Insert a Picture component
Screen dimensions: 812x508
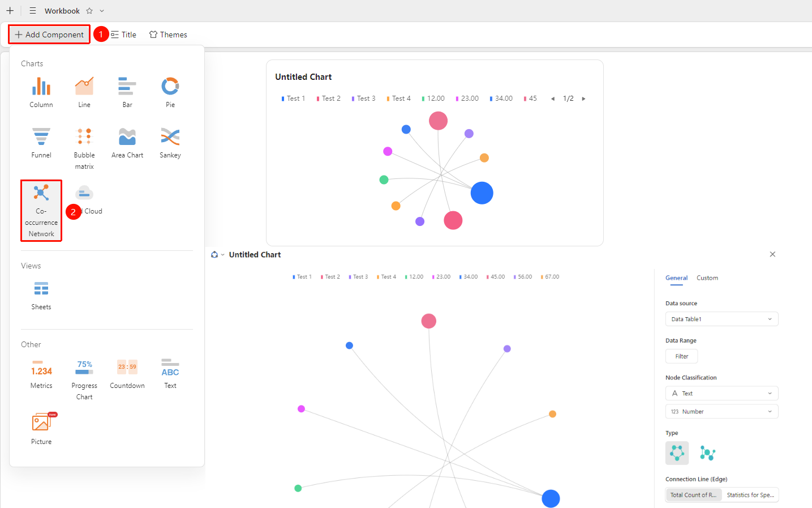click(x=41, y=428)
